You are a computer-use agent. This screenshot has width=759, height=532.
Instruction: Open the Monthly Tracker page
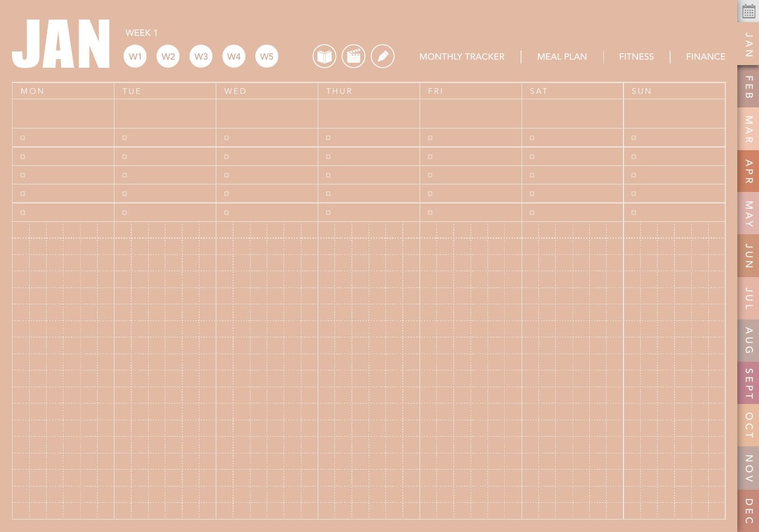462,56
